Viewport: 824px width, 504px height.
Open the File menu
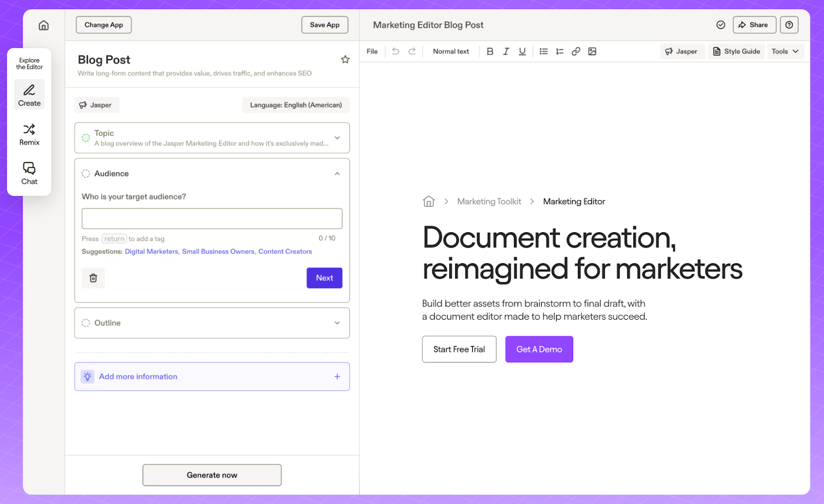(372, 51)
